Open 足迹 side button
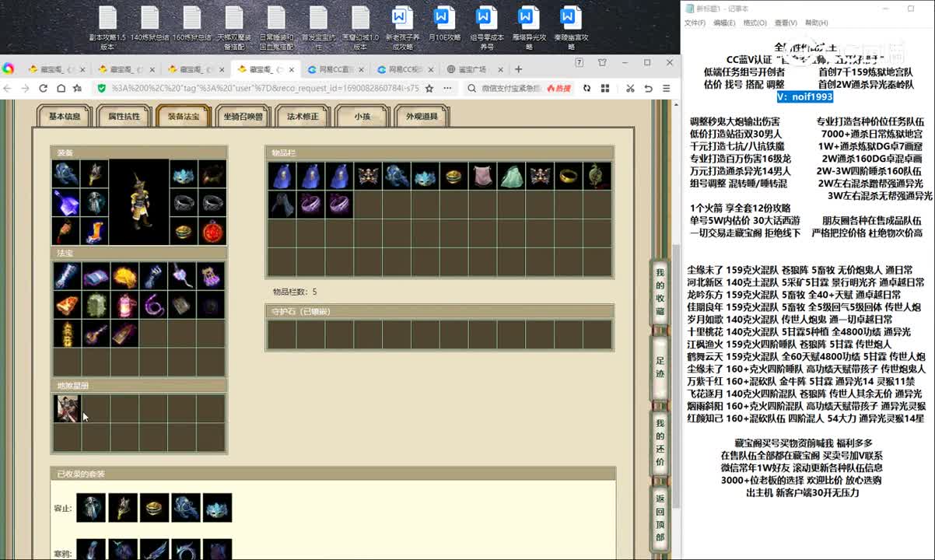935x560 pixels. [660, 366]
